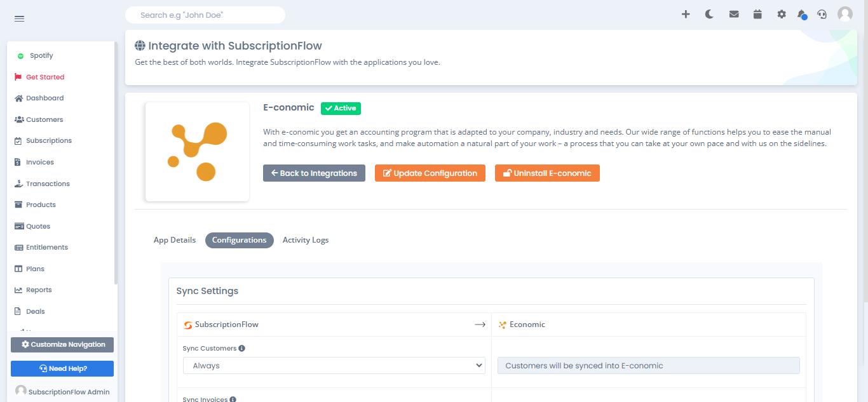The height and width of the screenshot is (402, 868).
Task: Click the Update Configuration button
Action: [x=430, y=173]
